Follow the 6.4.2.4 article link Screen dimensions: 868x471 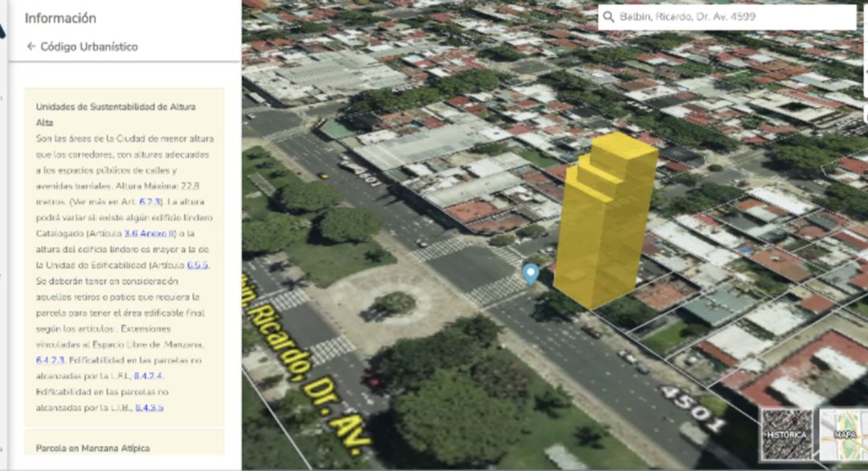149,376
